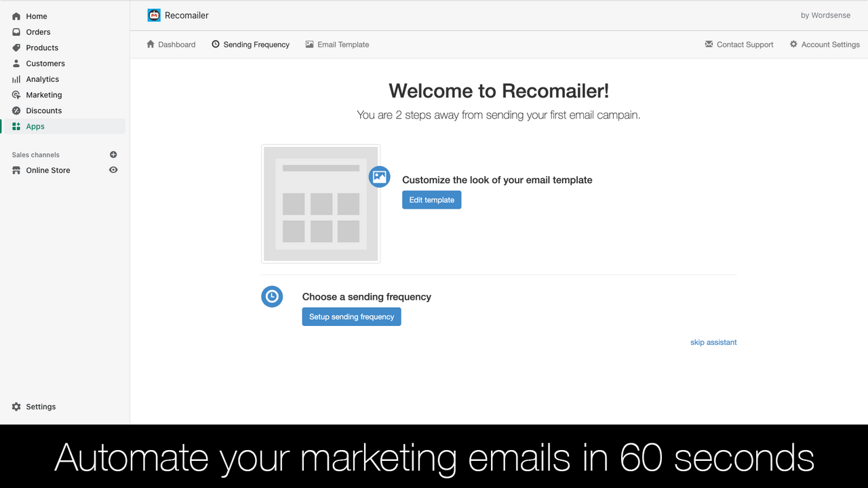868x488 pixels.
Task: Click the blue image circle icon beside template step
Action: (380, 177)
